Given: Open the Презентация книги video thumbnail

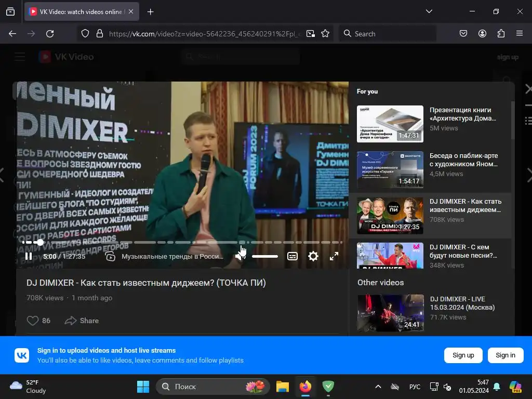Looking at the screenshot, I should (390, 124).
